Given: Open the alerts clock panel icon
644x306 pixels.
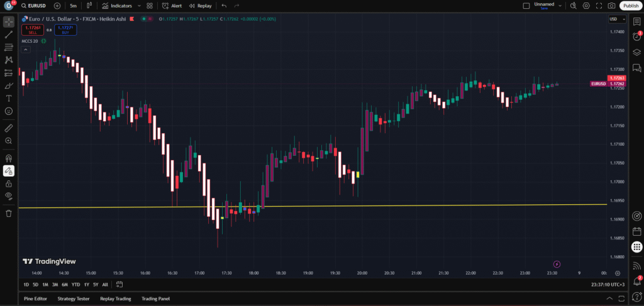Looking at the screenshot, I should coord(636,36).
